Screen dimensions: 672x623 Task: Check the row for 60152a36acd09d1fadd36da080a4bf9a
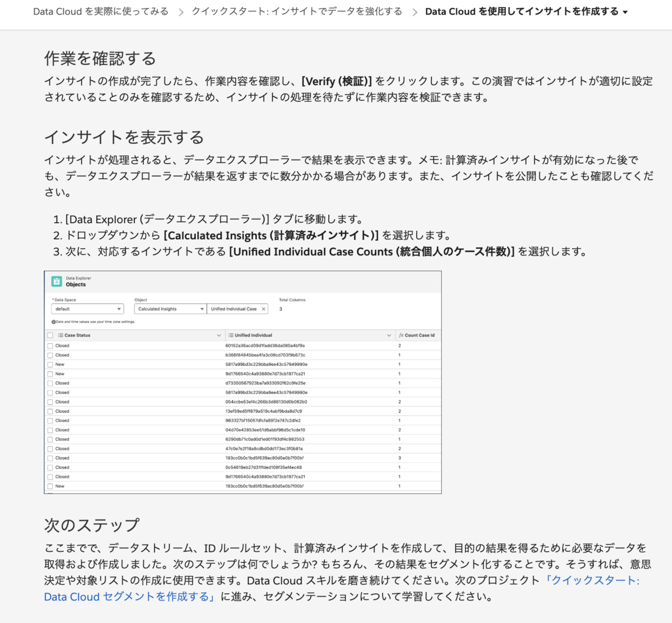pyautogui.click(x=50, y=346)
